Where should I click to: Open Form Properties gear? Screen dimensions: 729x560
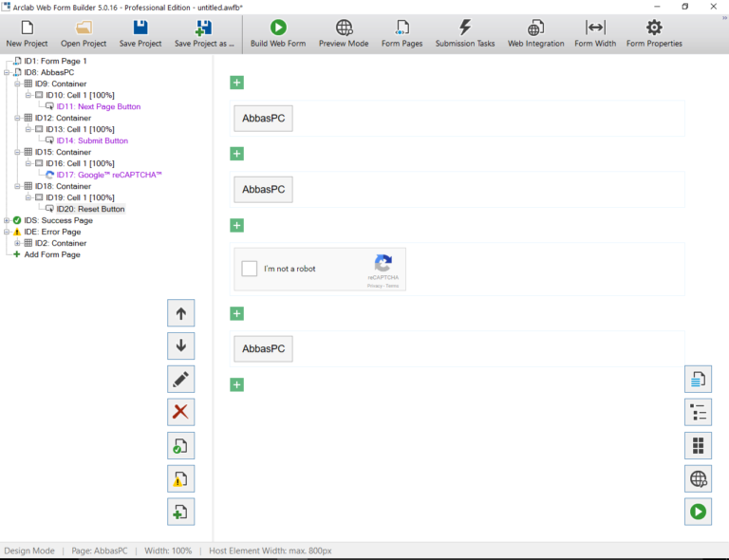(654, 34)
